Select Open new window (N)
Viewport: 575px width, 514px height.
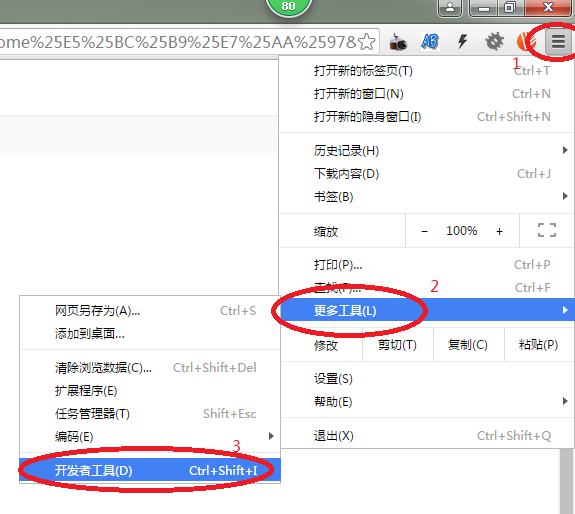tap(427, 94)
